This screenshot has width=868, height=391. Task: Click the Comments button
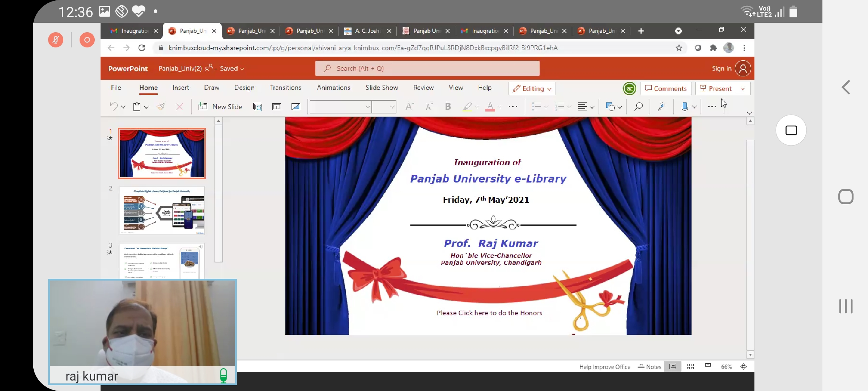(x=665, y=89)
